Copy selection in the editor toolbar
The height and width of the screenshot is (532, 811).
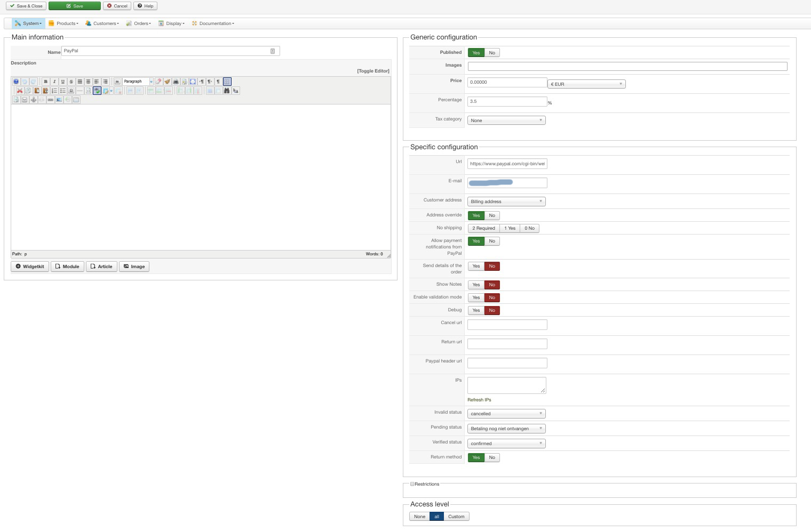point(28,91)
